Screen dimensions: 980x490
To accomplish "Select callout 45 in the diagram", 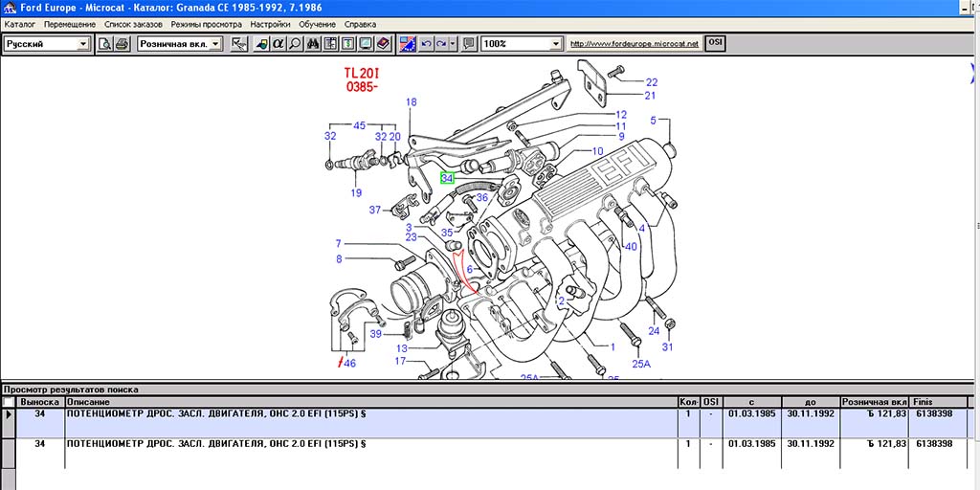I will click(360, 125).
